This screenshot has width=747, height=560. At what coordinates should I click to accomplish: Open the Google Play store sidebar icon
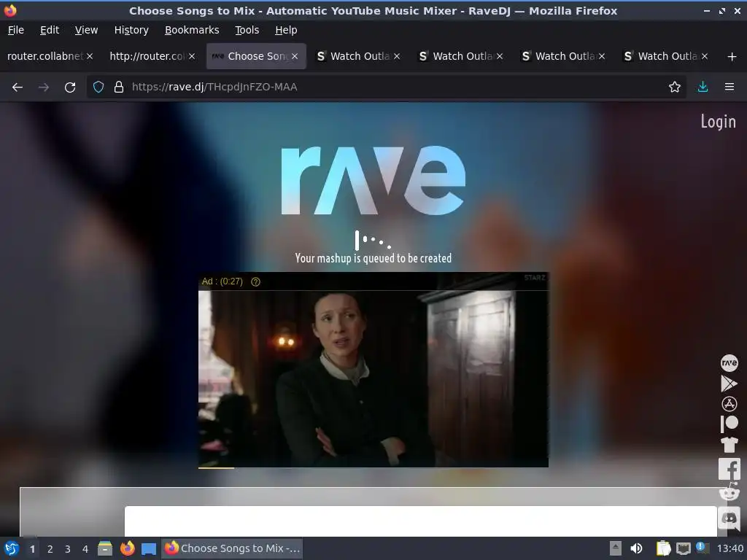click(x=729, y=384)
